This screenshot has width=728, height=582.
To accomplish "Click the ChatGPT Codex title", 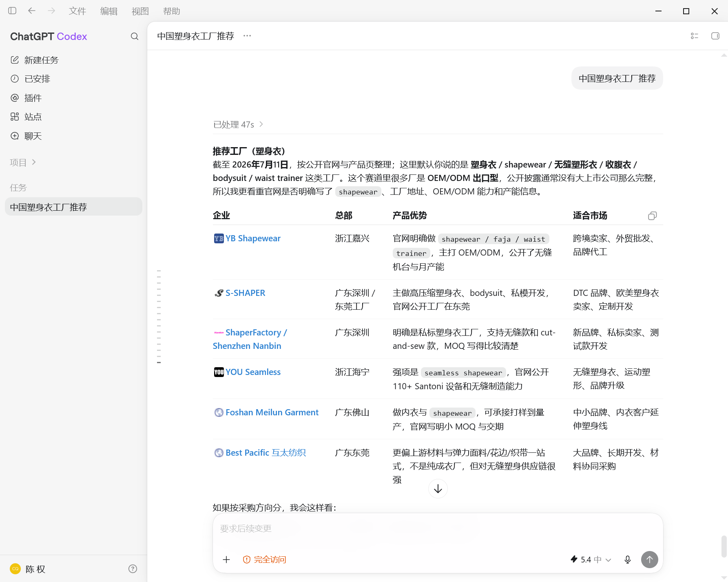I will point(49,36).
